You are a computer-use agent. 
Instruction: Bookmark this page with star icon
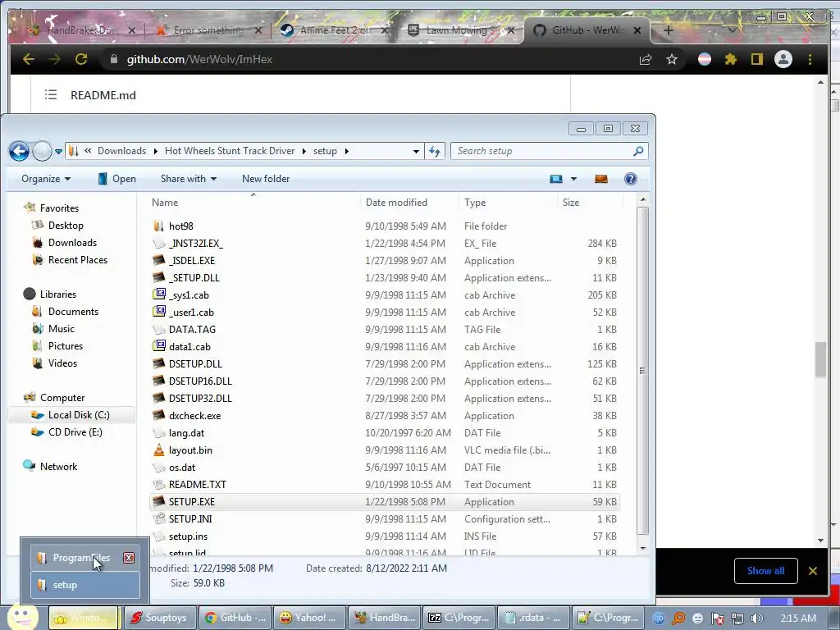672,59
